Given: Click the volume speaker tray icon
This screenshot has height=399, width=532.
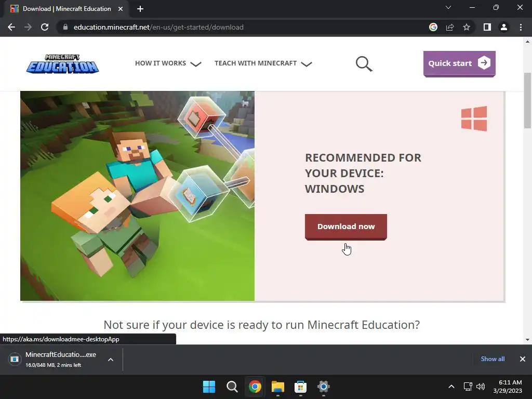Looking at the screenshot, I should (x=481, y=387).
